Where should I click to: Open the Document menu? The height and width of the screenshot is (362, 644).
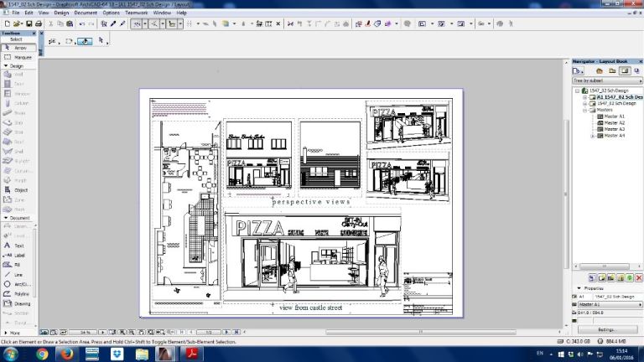[86, 13]
